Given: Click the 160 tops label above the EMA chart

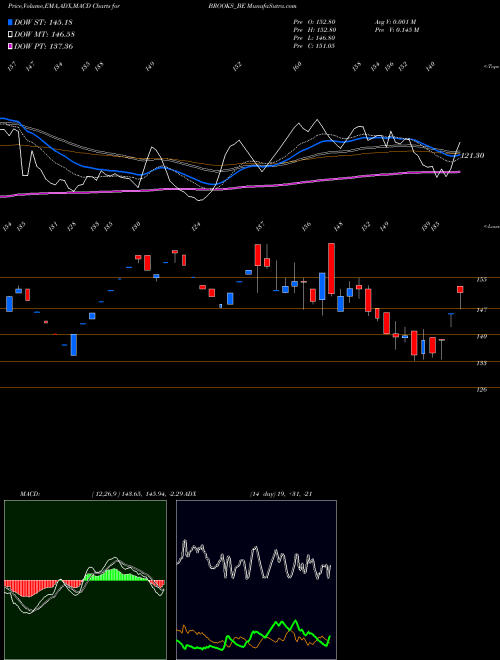Looking at the screenshot, I should click(298, 66).
